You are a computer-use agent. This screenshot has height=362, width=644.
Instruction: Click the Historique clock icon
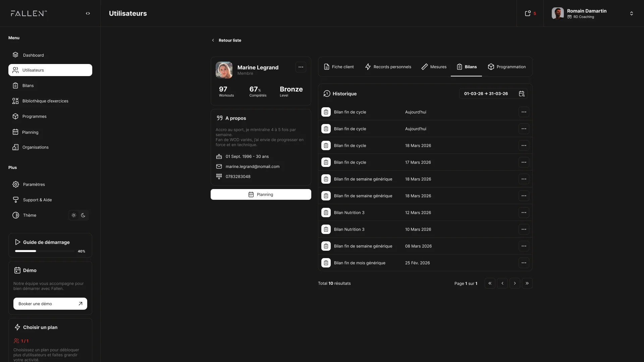327,94
